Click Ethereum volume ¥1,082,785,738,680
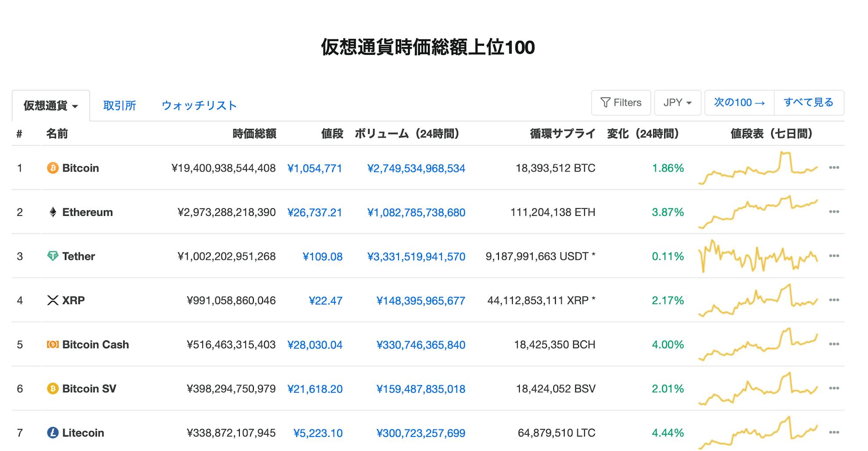Screen dimensions: 868x451 416,213
